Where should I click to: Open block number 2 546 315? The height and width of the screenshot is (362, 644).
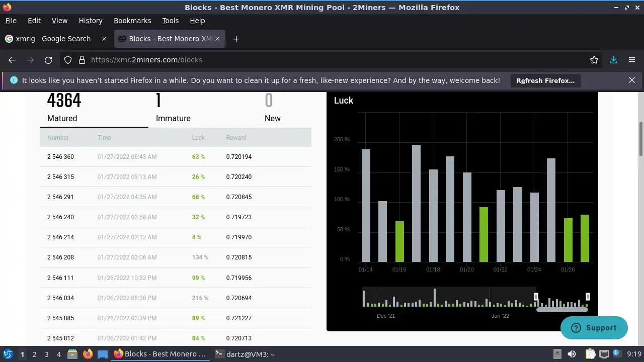click(x=60, y=177)
